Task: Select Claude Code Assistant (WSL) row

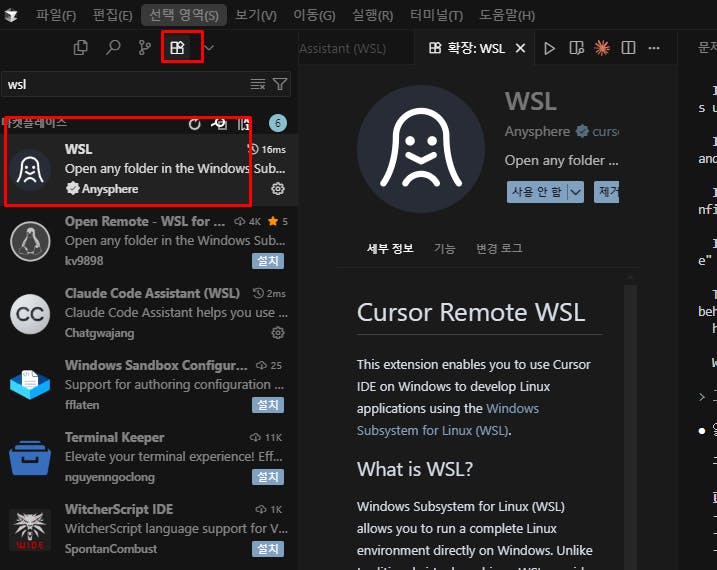Action: pos(149,313)
